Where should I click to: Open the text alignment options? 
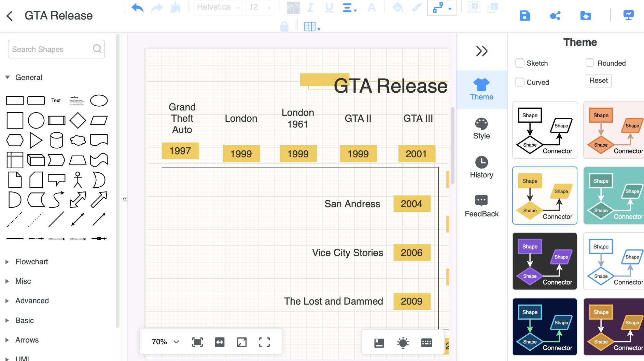tap(349, 8)
